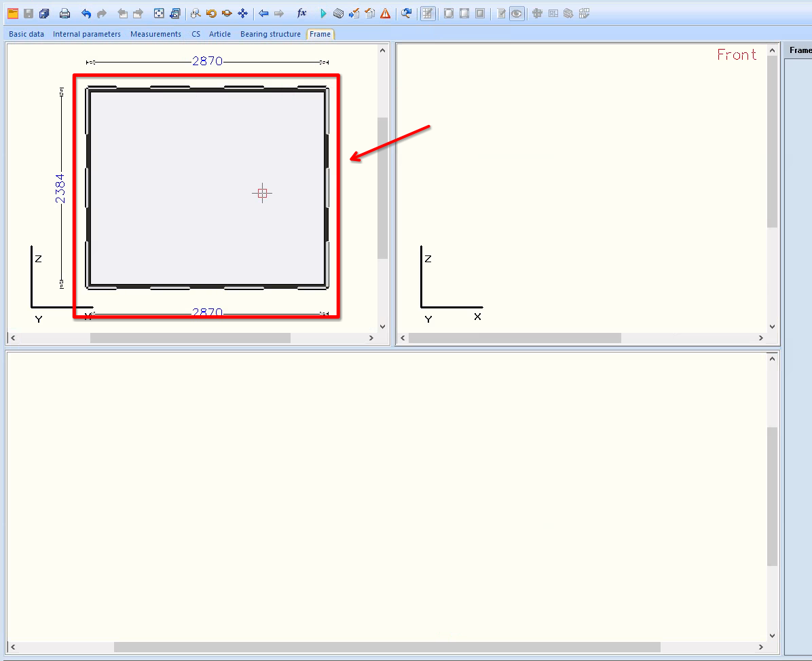Image resolution: width=812 pixels, height=661 pixels.
Task: Click the open folder icon in toolbar
Action: point(13,14)
